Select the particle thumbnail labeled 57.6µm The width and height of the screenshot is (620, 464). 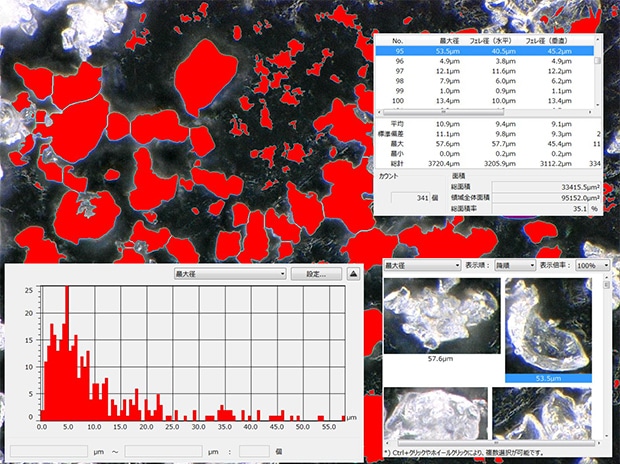pos(442,316)
